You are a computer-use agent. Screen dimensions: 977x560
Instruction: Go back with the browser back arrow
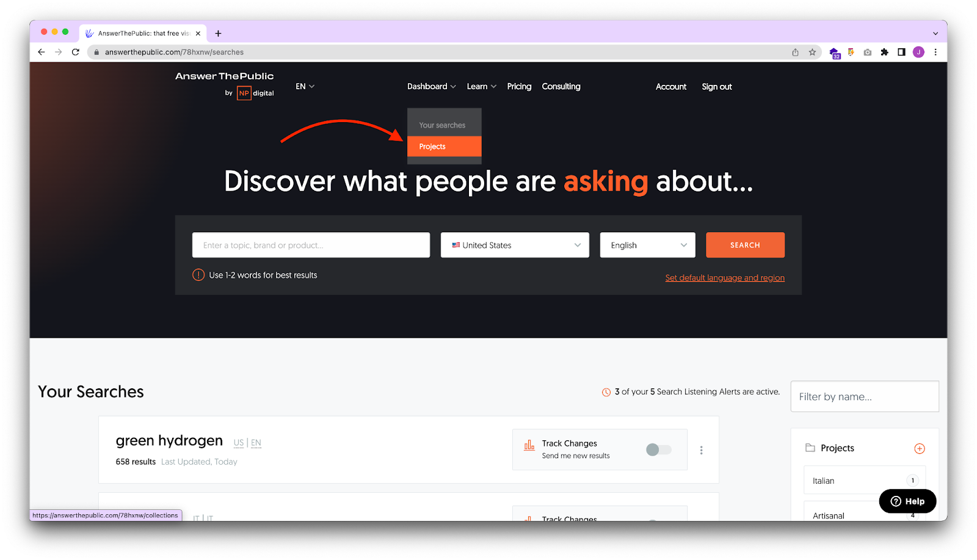(x=42, y=52)
